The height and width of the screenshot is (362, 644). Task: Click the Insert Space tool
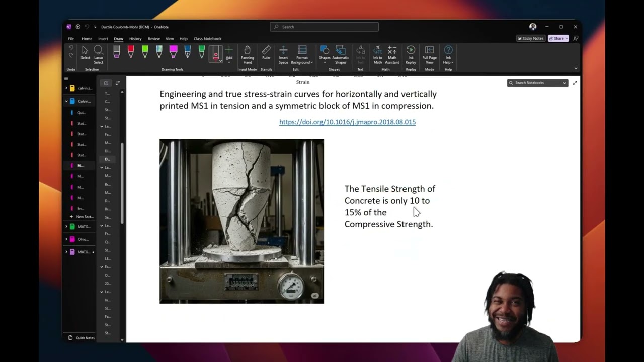pos(283,54)
